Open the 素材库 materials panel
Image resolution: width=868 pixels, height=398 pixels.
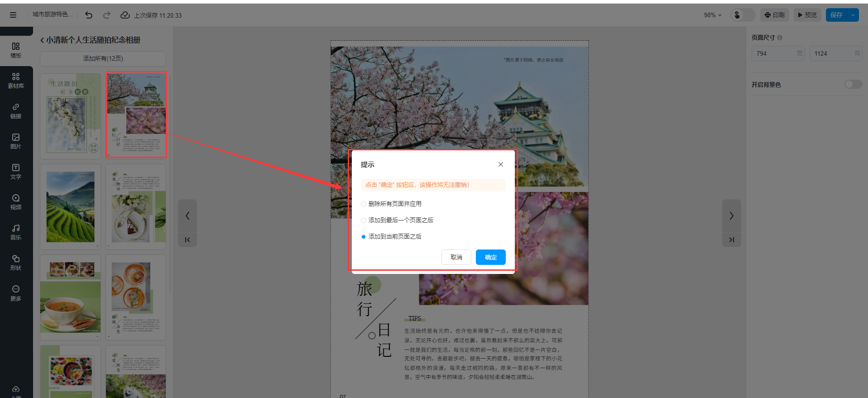click(x=16, y=81)
